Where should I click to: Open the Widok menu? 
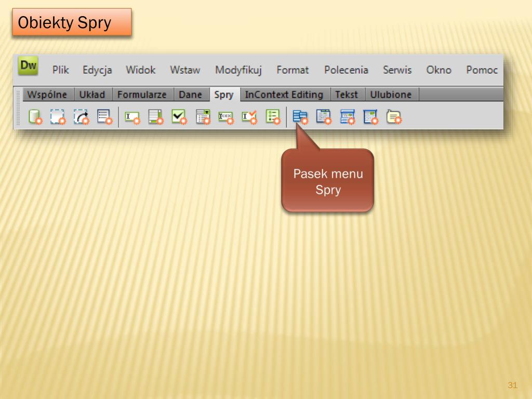click(140, 70)
